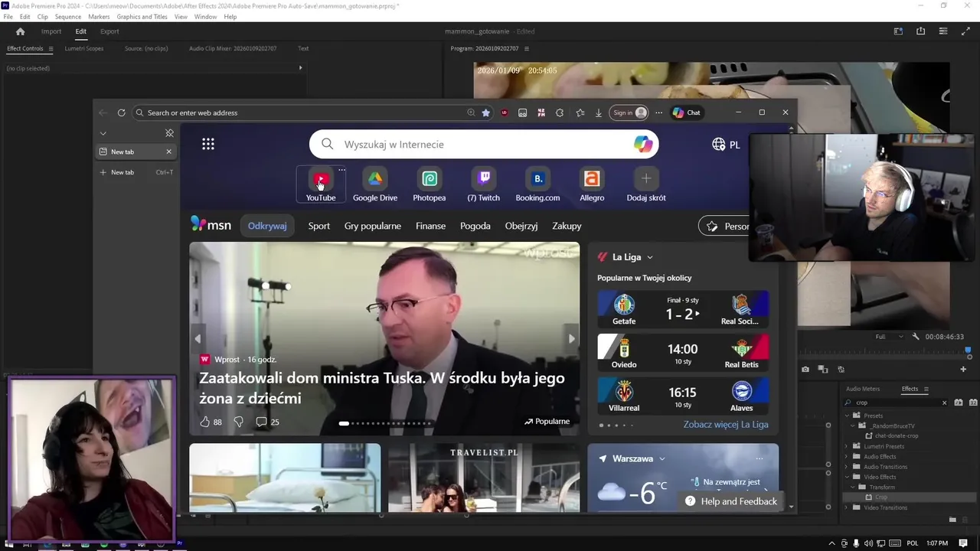980x551 pixels.
Task: Collapse the vertical tabs chevron
Action: pos(103,133)
